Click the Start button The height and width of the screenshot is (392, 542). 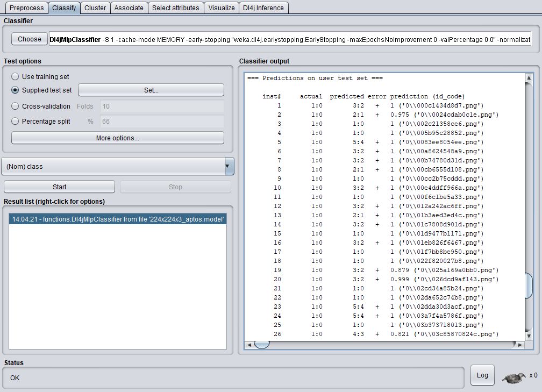60,187
